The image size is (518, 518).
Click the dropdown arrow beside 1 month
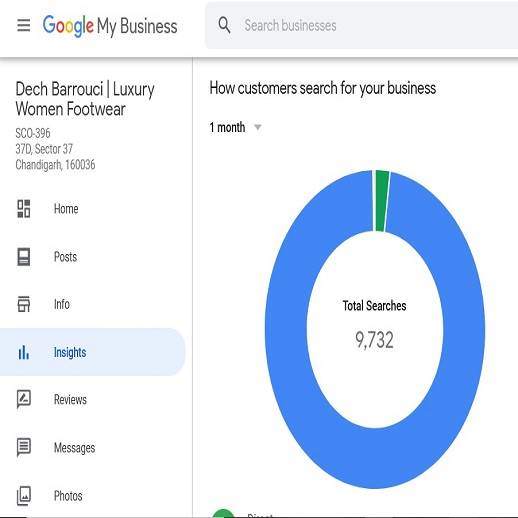click(258, 127)
